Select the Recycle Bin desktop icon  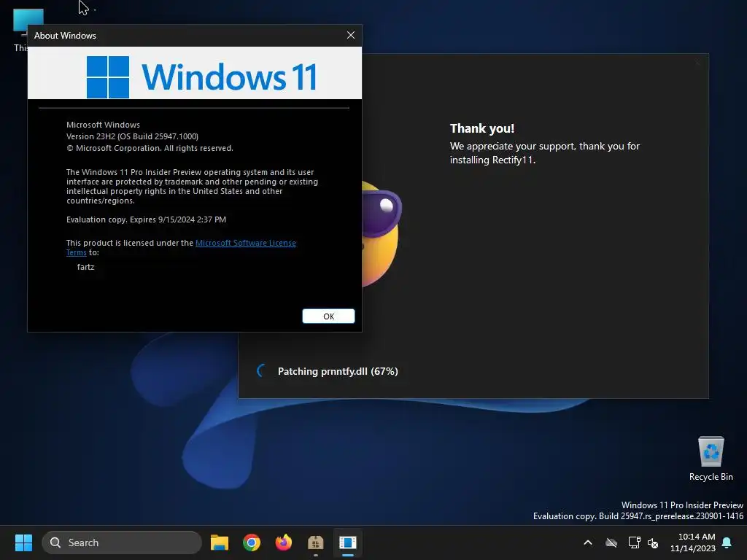pyautogui.click(x=711, y=459)
